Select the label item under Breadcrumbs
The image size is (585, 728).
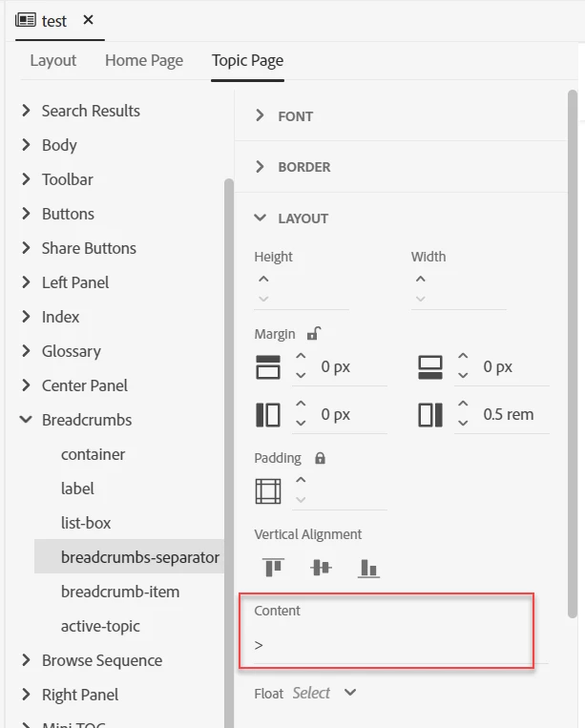coord(77,489)
